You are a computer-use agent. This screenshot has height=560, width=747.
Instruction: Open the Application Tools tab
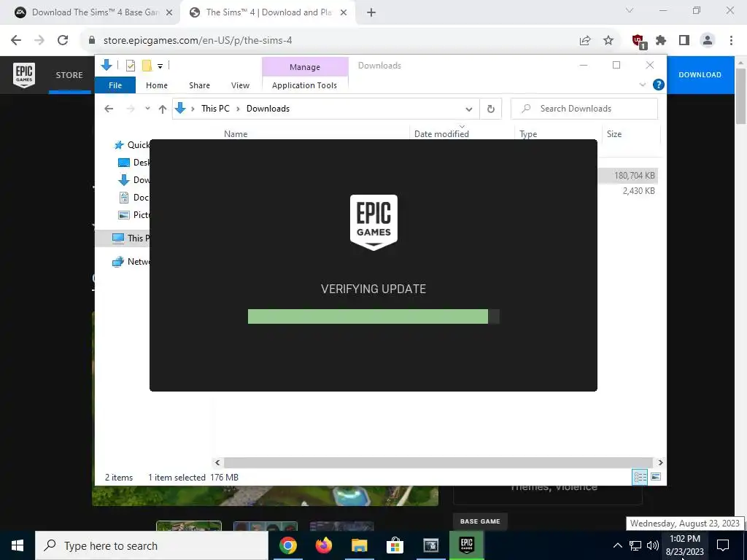304,85
